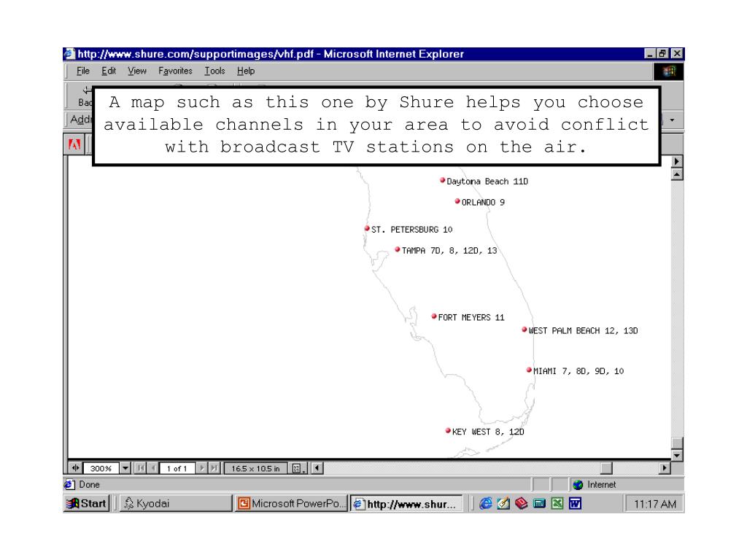Image resolution: width=747 pixels, height=560 pixels.
Task: Switch to Microsoft PowerPoint taskbar window
Action: click(292, 503)
